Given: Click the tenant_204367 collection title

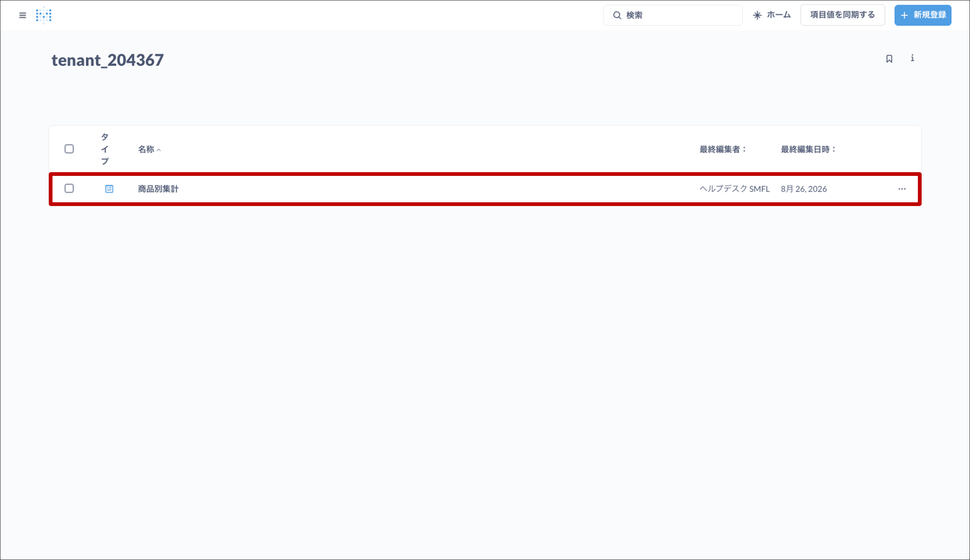Looking at the screenshot, I should click(108, 60).
